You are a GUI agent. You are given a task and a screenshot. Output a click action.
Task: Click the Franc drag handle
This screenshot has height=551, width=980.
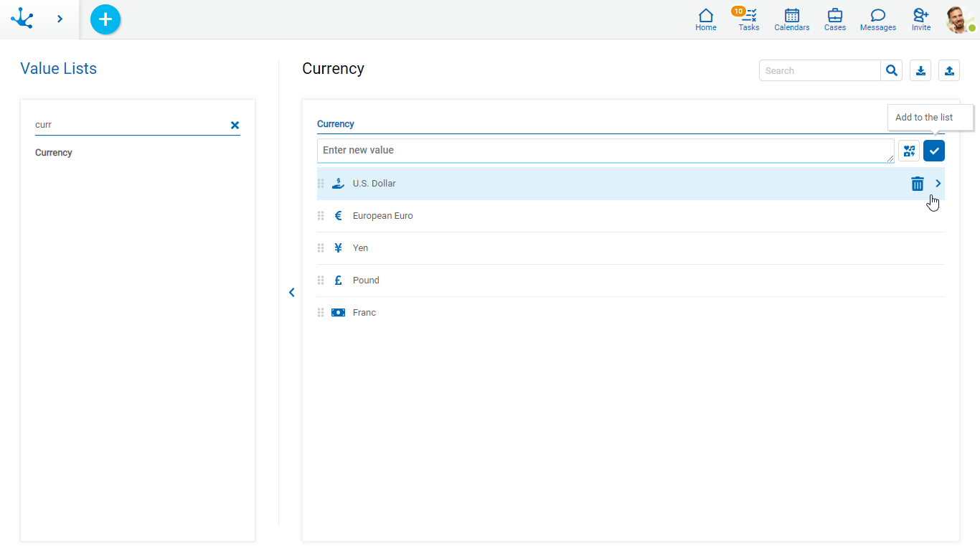click(321, 313)
